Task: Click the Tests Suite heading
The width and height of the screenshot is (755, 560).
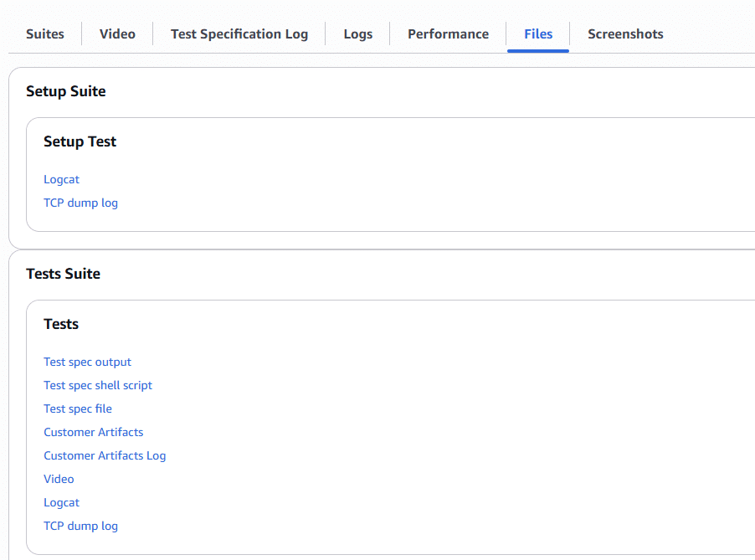Action: pyautogui.click(x=64, y=274)
